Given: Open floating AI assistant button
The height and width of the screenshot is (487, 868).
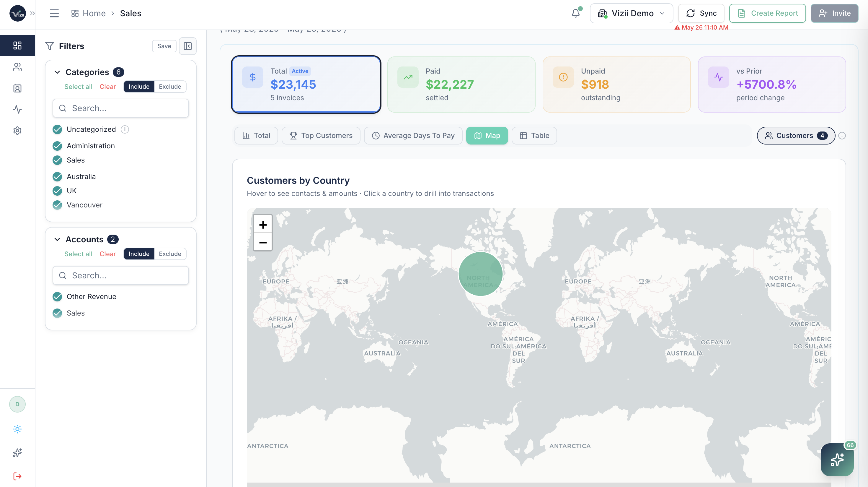Looking at the screenshot, I should [837, 460].
